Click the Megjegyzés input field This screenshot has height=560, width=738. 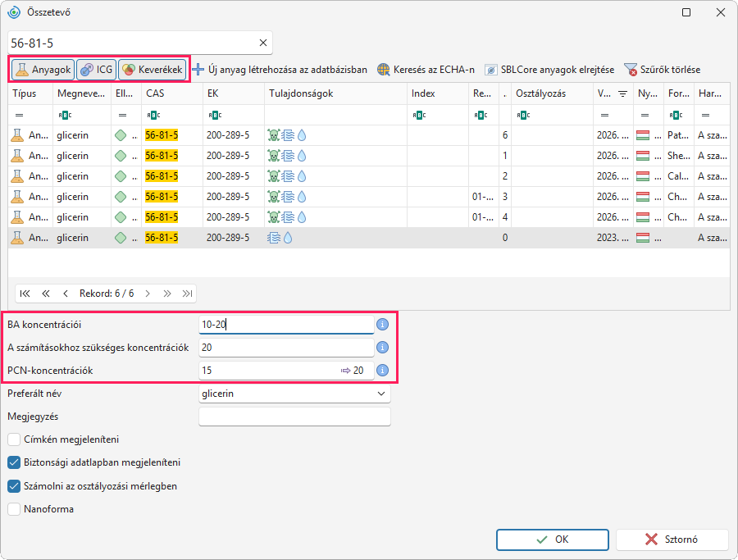[x=294, y=417]
